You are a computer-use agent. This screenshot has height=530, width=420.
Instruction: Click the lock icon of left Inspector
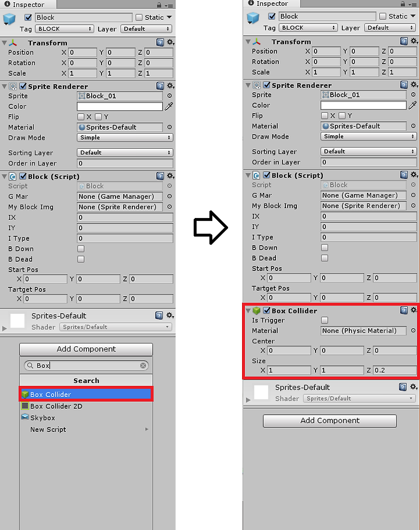159,5
